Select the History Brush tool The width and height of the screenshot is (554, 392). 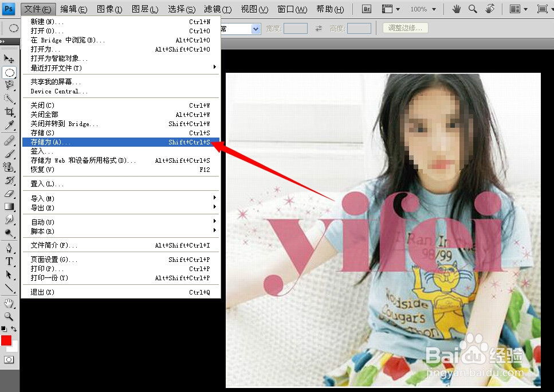[9, 181]
